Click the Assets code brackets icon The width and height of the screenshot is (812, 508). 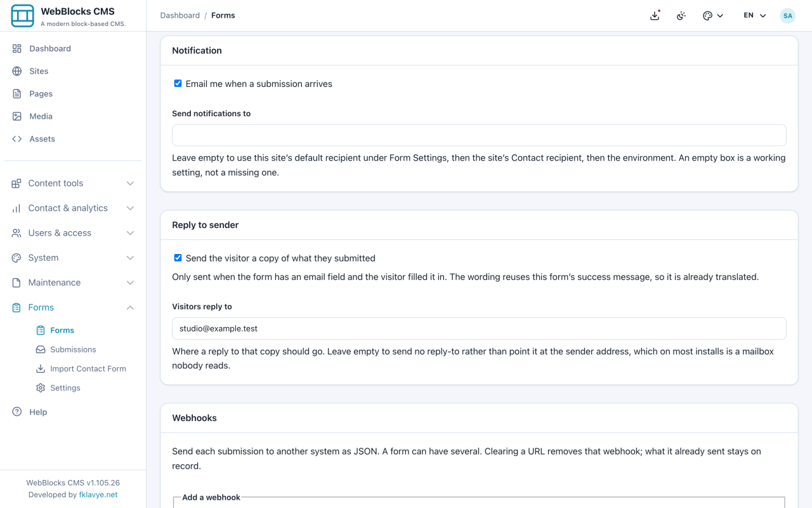[17, 139]
